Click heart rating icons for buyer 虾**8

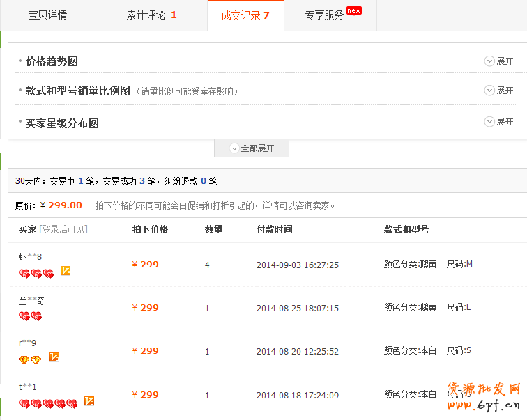pyautogui.click(x=36, y=274)
